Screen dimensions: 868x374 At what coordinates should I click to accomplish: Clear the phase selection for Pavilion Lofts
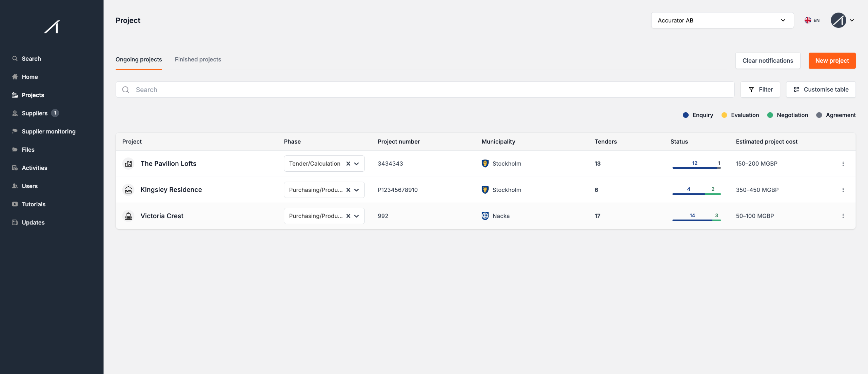[x=348, y=164]
